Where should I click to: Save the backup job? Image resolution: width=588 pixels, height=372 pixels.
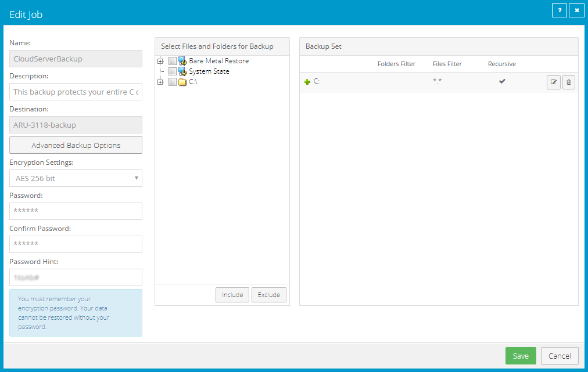[521, 356]
